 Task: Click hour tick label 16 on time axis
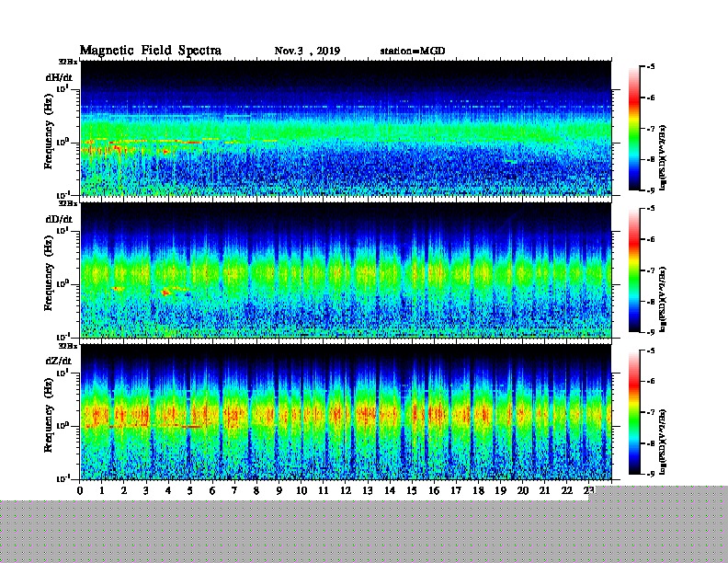(434, 490)
